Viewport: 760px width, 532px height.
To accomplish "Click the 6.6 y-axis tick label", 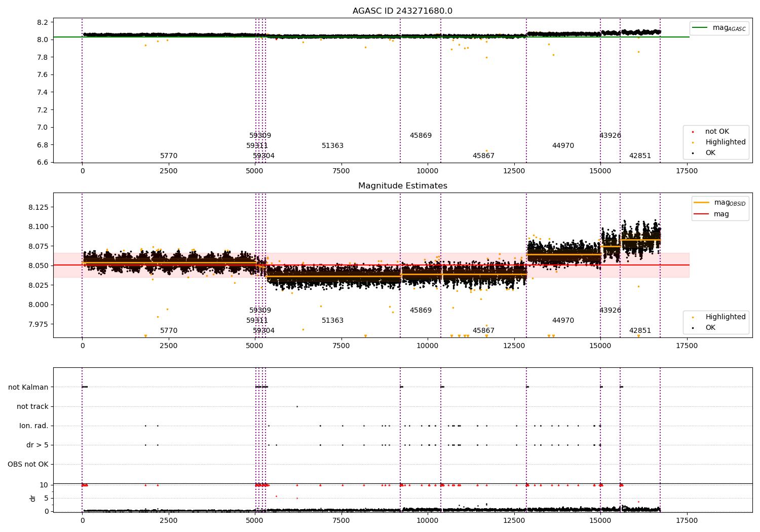I will (43, 162).
